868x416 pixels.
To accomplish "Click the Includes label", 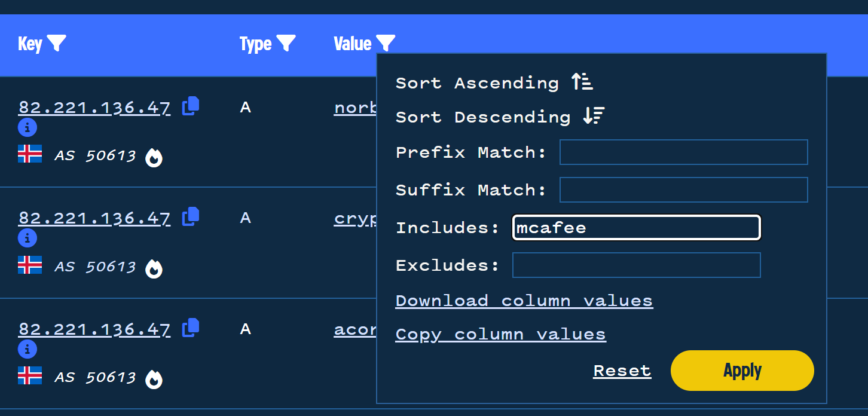I will tap(447, 228).
